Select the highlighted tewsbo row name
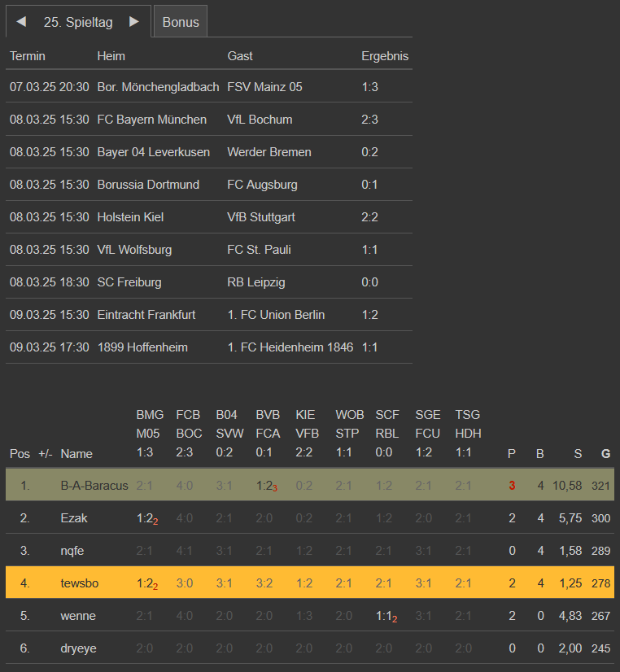The width and height of the screenshot is (620, 672). click(79, 583)
